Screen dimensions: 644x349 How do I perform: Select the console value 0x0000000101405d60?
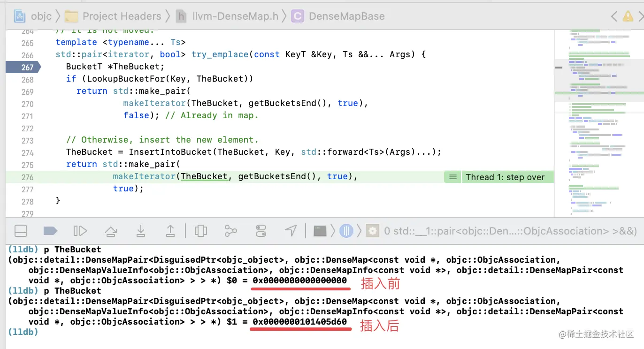point(299,322)
